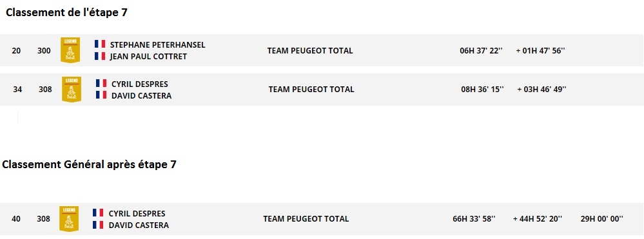Open Jean Paul Cottret co-driver name
Viewport: 644px width, 239px height.
tap(148, 57)
